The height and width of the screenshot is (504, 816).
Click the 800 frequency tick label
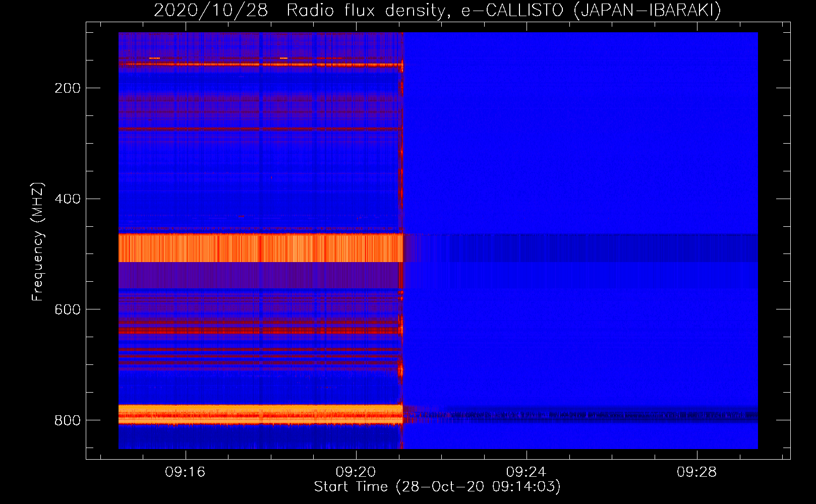pos(68,420)
